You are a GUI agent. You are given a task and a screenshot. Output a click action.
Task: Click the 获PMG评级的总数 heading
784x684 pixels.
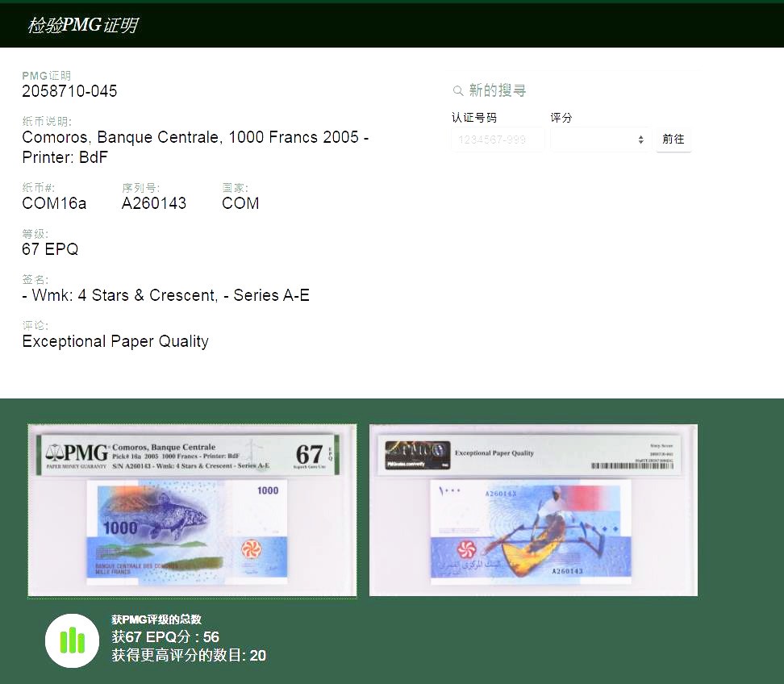(x=156, y=619)
